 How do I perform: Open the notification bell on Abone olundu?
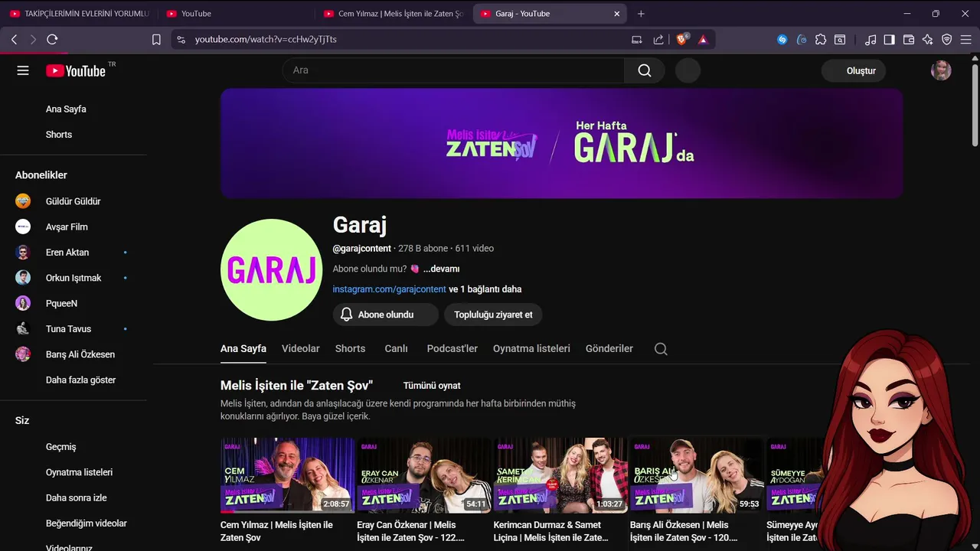[346, 315]
